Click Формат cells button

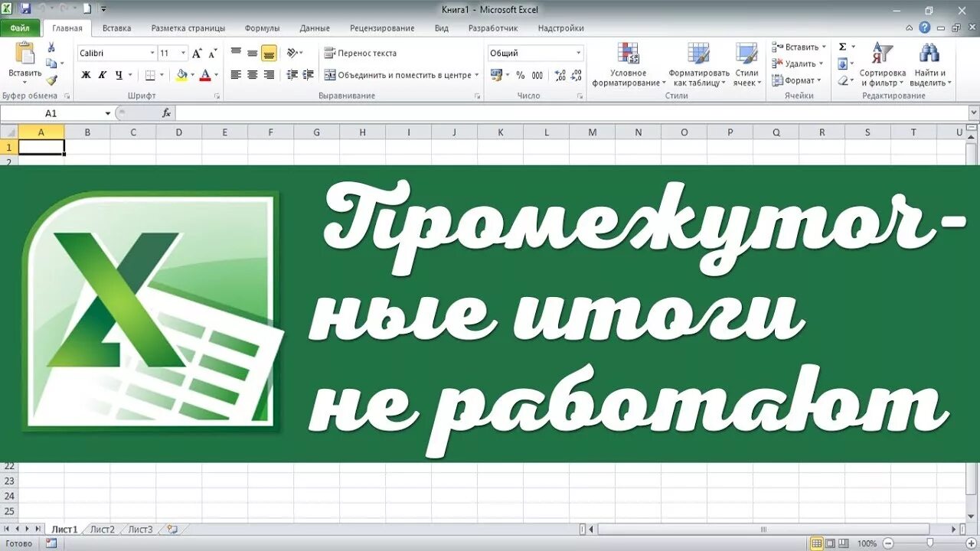(x=796, y=80)
